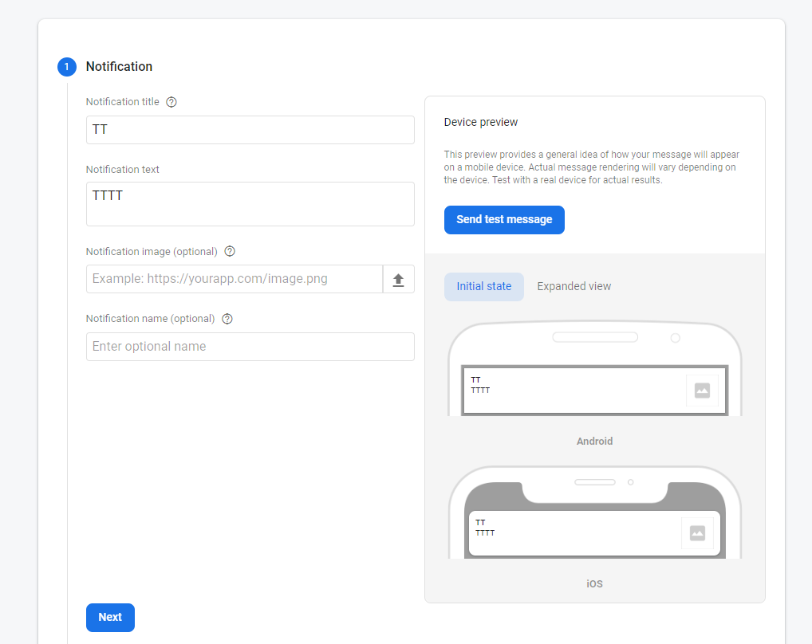Click the page scrollbar on the right
This screenshot has height=644, width=812.
tap(808, 319)
